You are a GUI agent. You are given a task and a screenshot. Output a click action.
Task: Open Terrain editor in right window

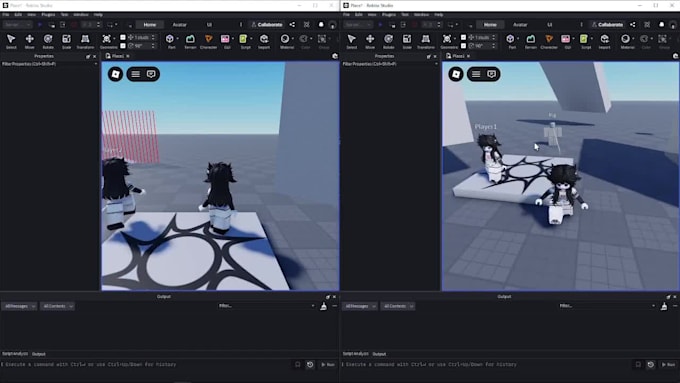[x=530, y=41]
